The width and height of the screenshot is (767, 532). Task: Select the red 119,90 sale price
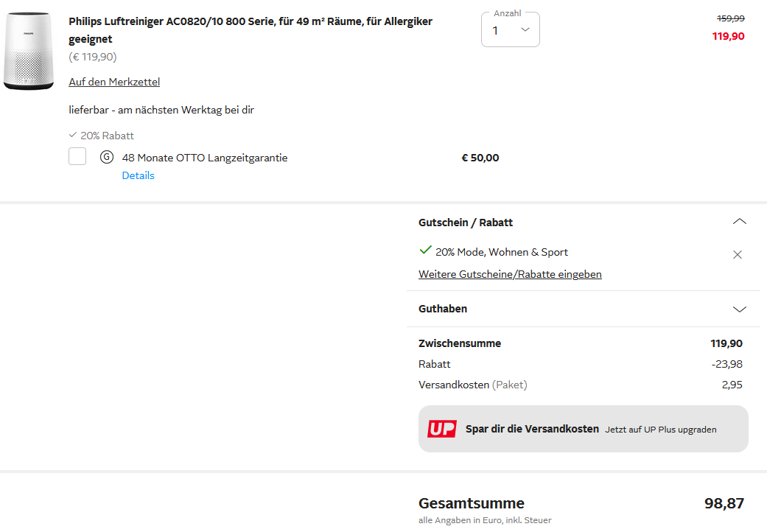(728, 36)
